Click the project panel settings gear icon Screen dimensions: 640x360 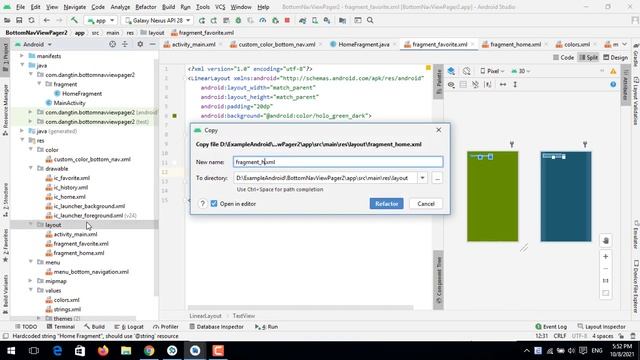click(140, 44)
